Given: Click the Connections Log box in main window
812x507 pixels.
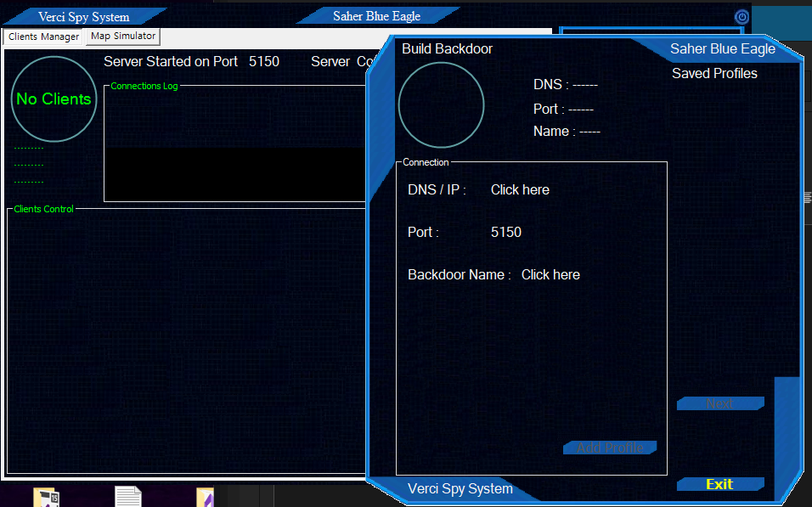Looking at the screenshot, I should click(235, 144).
